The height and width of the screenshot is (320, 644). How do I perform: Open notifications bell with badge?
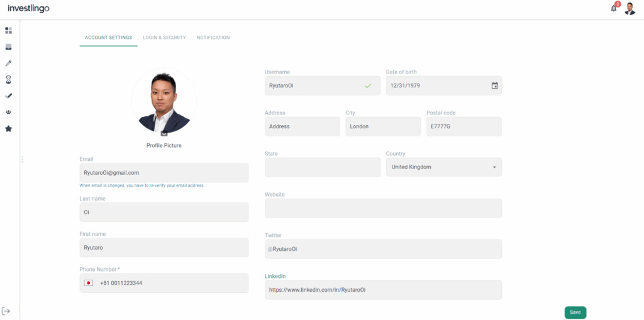[x=615, y=7]
